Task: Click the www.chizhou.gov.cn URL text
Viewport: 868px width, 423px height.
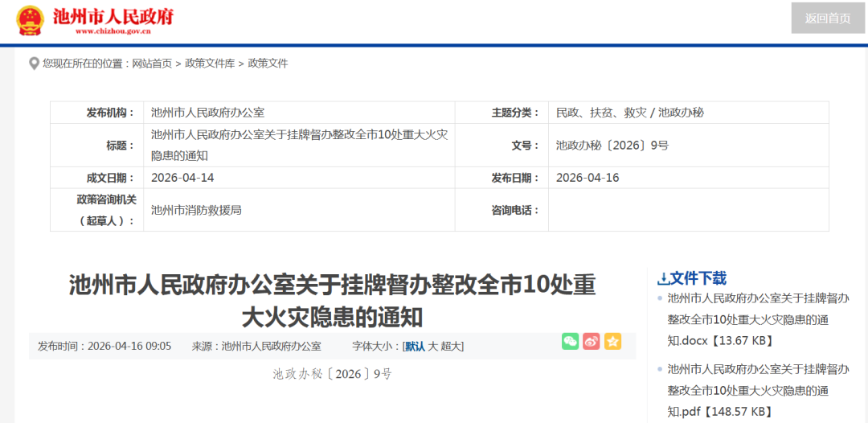Action: pos(113,31)
